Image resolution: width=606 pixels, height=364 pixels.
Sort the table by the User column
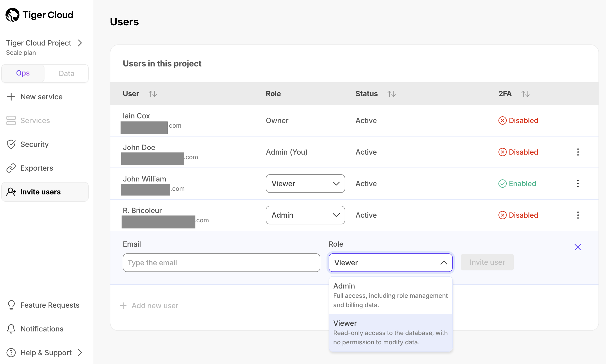[x=153, y=94]
